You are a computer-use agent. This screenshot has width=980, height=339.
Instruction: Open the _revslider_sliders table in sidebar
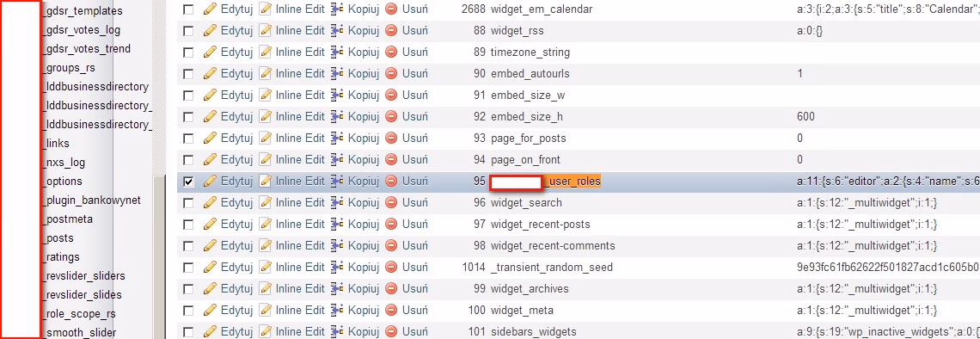(83, 276)
